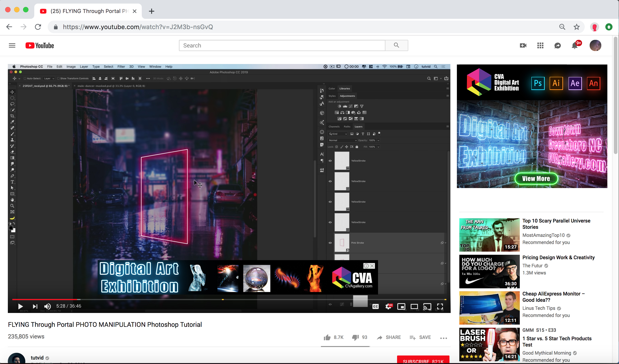619x364 pixels.
Task: Click the SAVE button
Action: tap(420, 338)
